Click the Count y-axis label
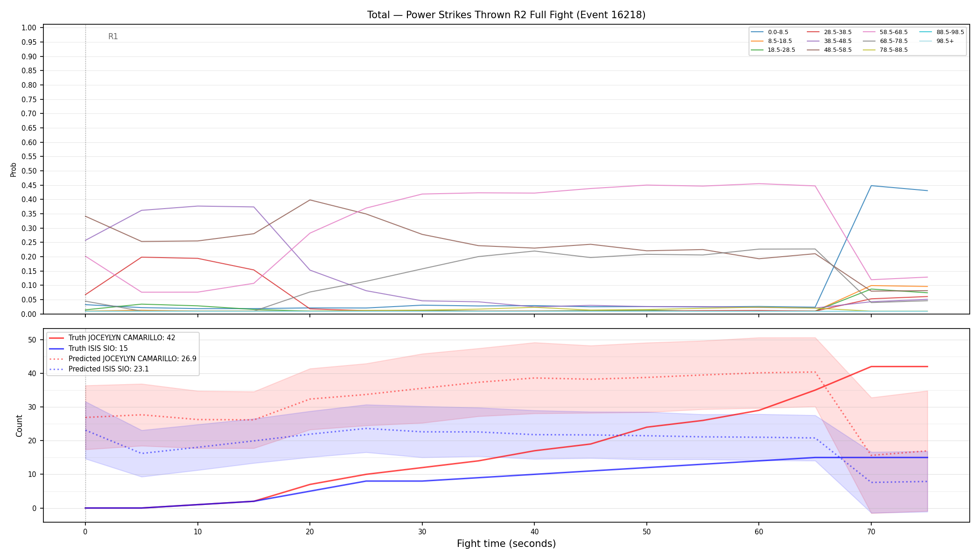Image resolution: width=980 pixels, height=560 pixels. 19,426
